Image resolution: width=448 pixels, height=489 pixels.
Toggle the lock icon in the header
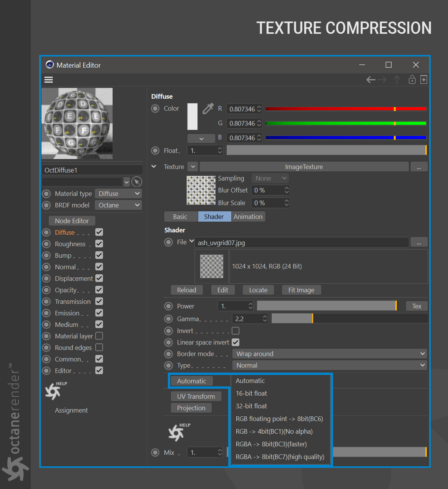412,80
